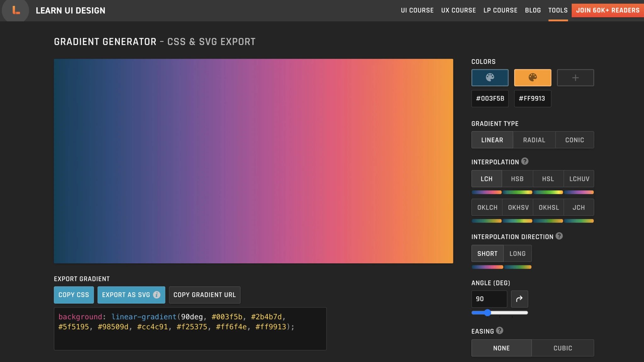Set interpolation direction to Long
This screenshot has height=362, width=644.
pos(518,254)
